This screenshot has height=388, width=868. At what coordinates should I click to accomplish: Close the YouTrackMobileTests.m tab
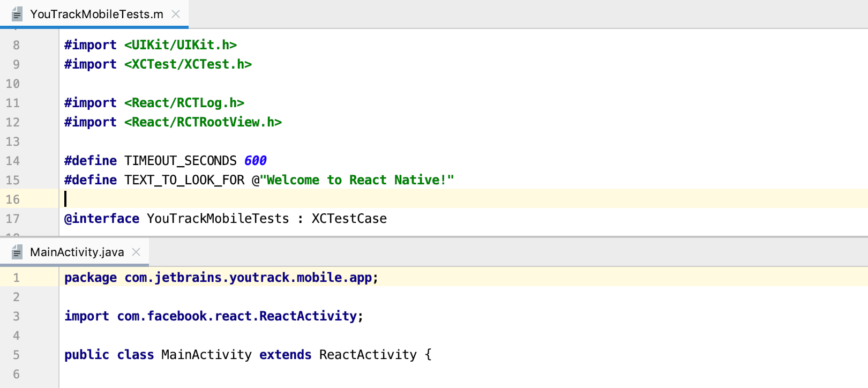click(176, 14)
